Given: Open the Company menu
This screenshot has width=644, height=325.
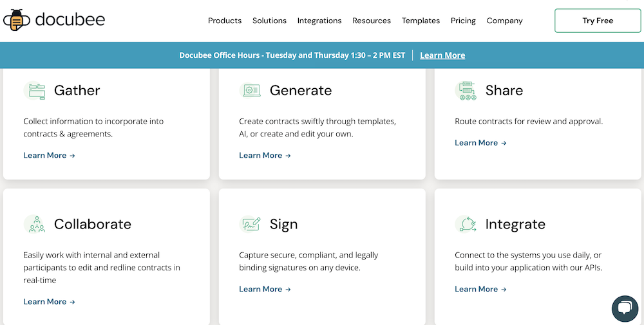Looking at the screenshot, I should [505, 21].
